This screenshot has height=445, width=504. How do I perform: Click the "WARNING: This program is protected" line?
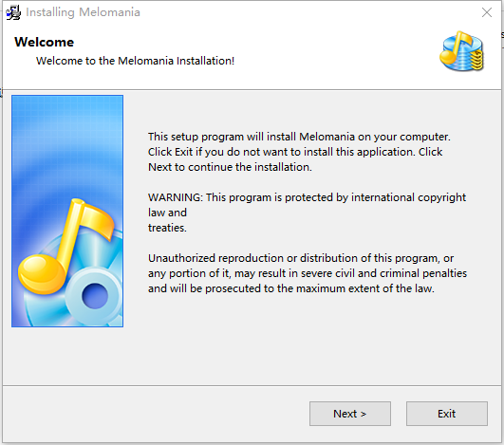point(307,197)
